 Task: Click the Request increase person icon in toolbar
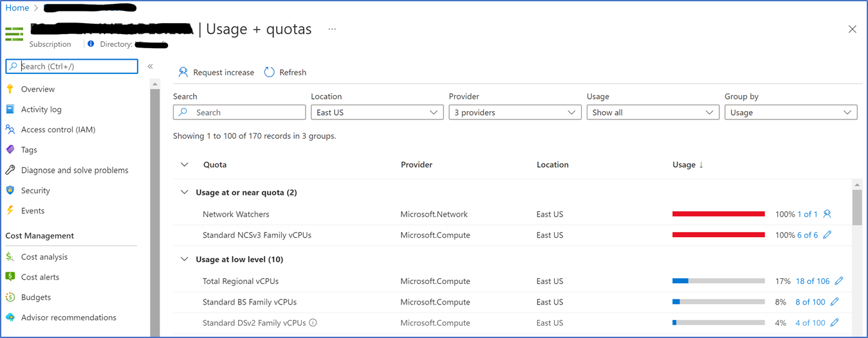point(183,72)
